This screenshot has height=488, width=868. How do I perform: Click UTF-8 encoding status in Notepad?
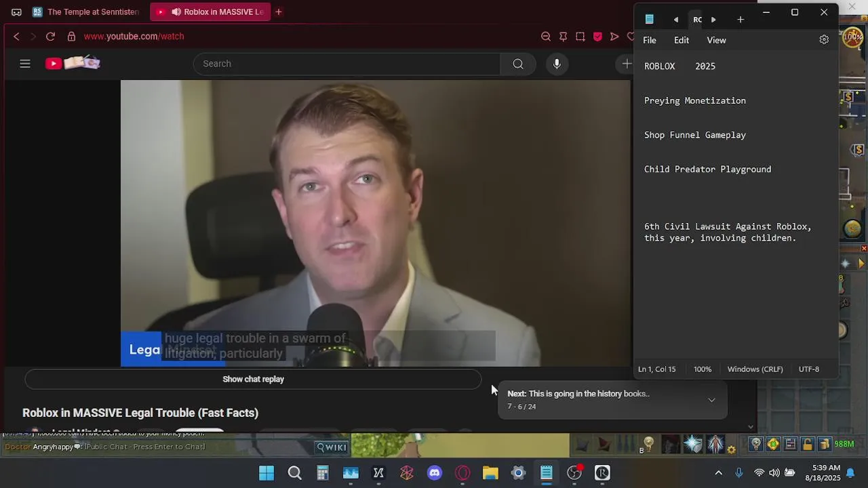[809, 369]
